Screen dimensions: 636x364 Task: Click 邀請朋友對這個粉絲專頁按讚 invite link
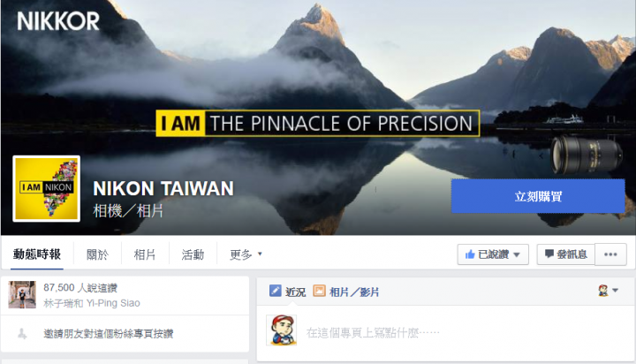click(x=109, y=334)
